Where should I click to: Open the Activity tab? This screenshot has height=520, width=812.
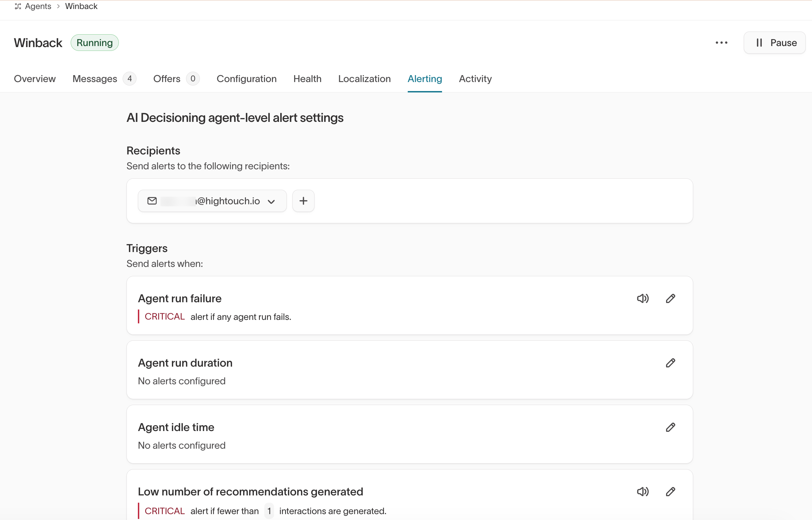(x=475, y=79)
